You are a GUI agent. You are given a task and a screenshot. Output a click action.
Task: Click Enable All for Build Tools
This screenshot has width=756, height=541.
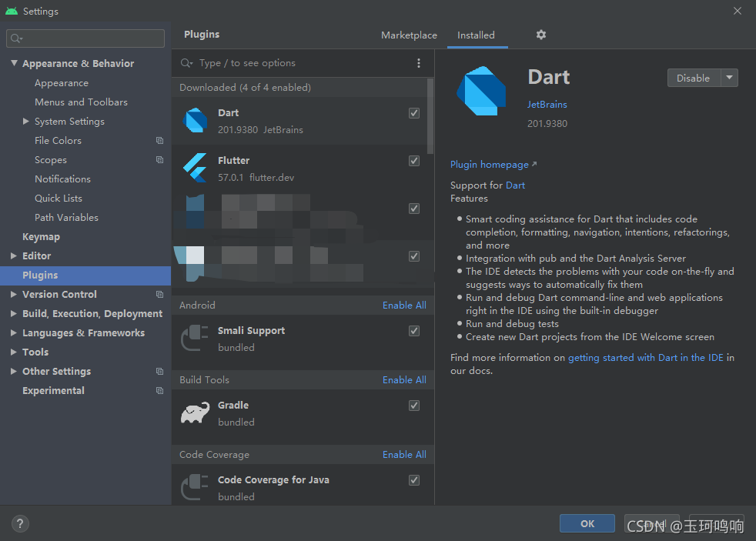[x=404, y=380]
